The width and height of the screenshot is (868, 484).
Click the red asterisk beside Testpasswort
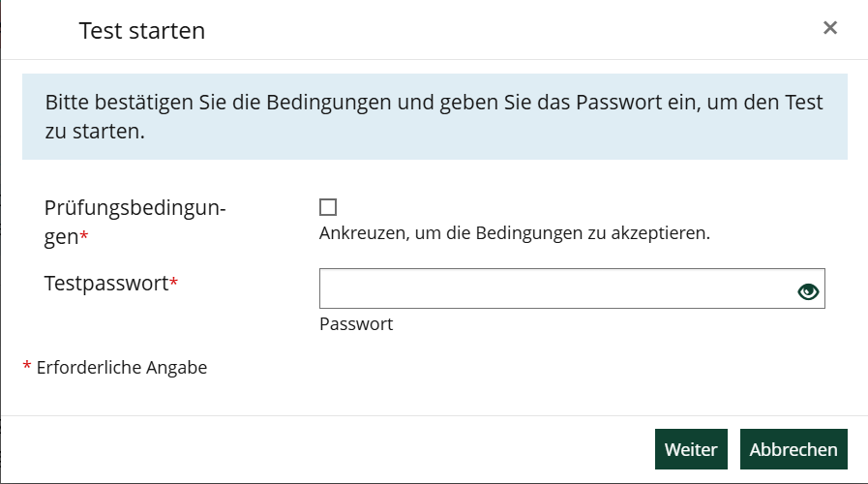[174, 285]
